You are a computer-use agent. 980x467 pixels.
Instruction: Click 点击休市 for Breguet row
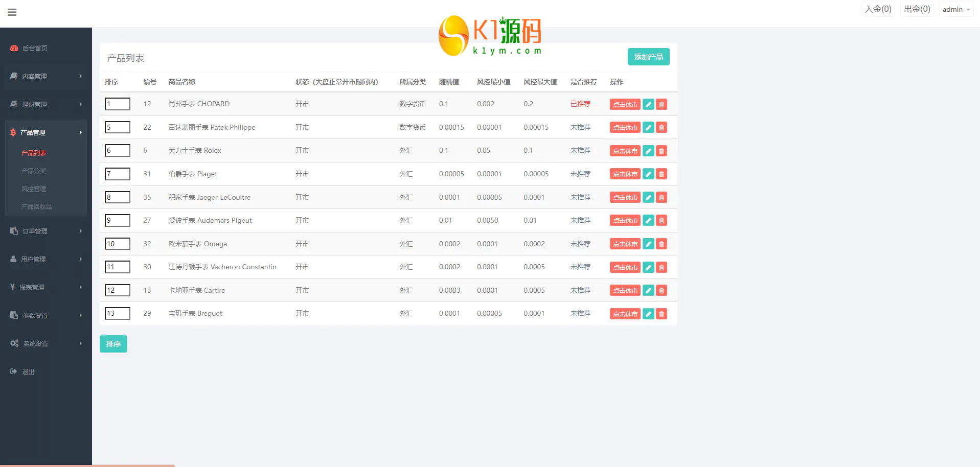pos(625,314)
